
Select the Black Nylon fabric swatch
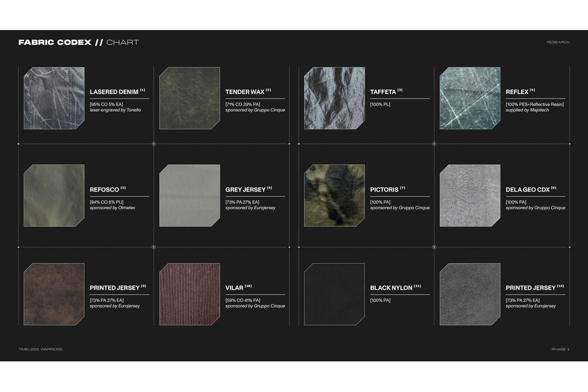click(334, 294)
